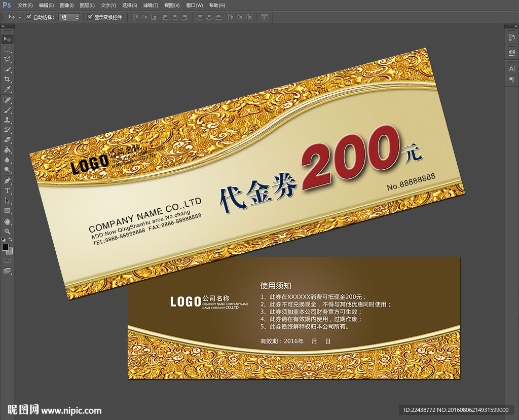The height and width of the screenshot is (420, 519).
Task: Open the 文字(Y) menu
Action: pos(108,5)
